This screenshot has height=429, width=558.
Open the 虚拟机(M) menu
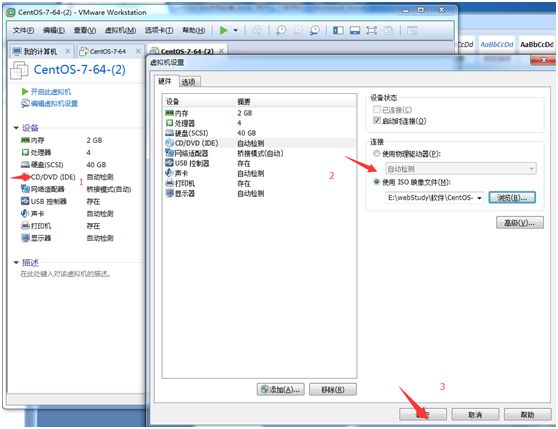[x=120, y=31]
